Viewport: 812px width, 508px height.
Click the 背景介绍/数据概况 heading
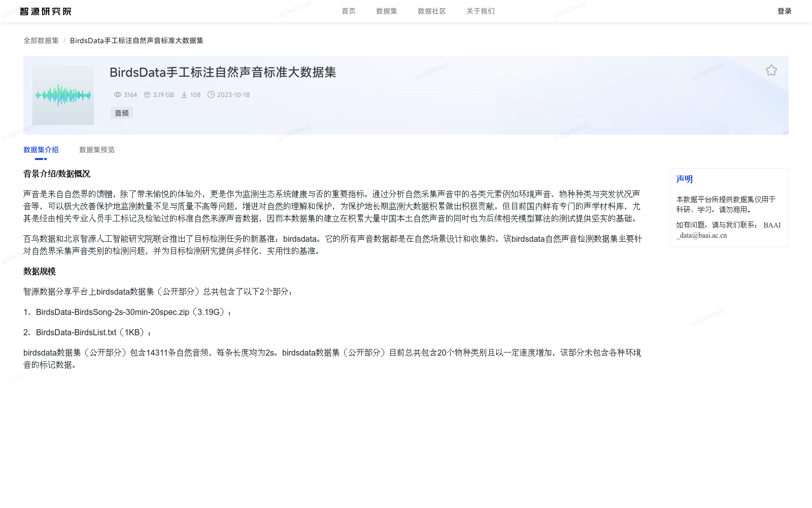pos(57,174)
